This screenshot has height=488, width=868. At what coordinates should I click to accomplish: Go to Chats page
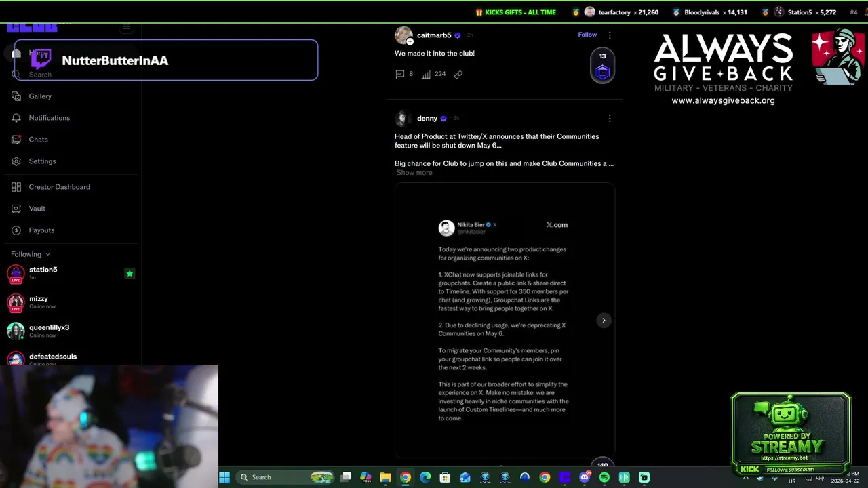[x=38, y=140]
